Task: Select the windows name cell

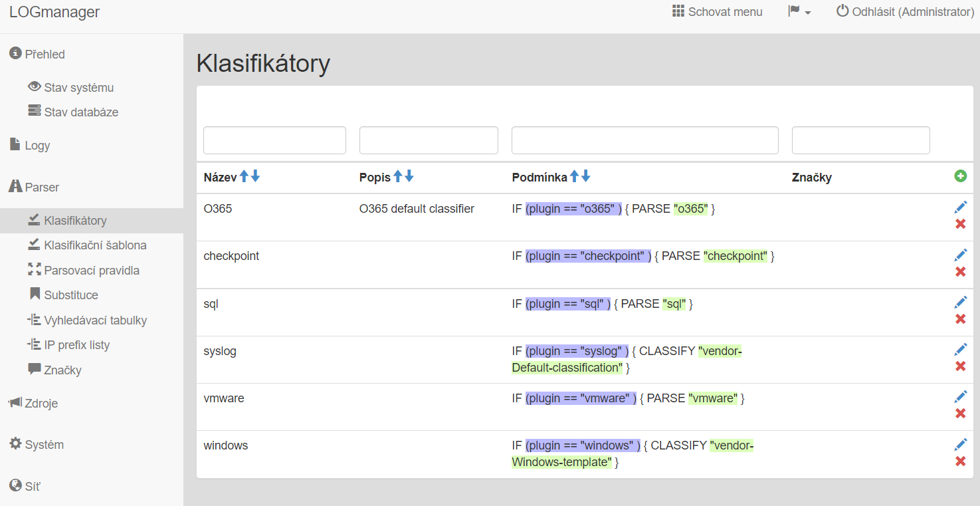Action: coord(226,445)
